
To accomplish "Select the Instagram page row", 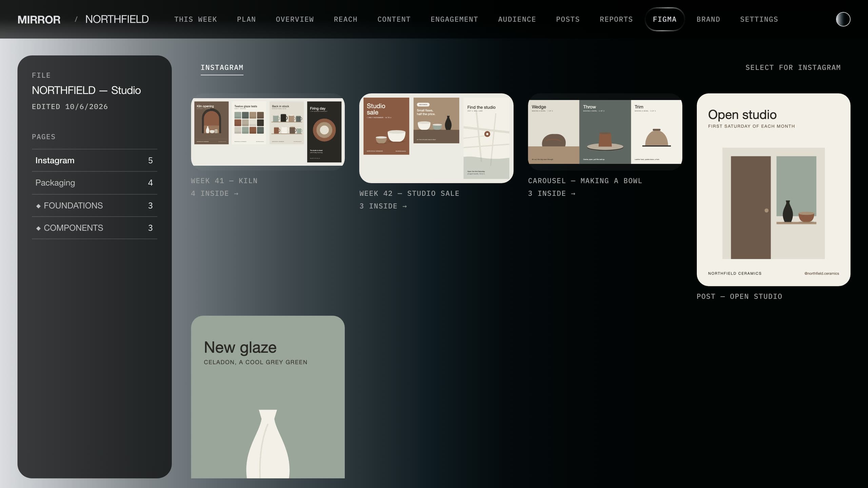I will pyautogui.click(x=95, y=160).
